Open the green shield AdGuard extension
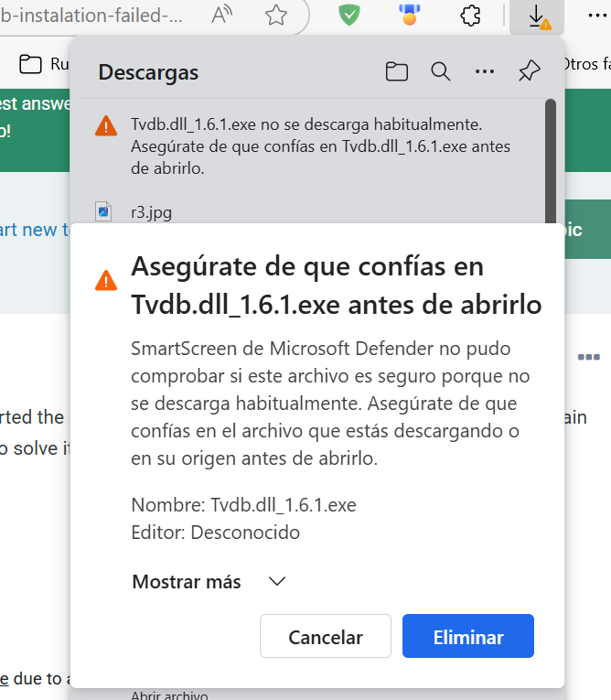The height and width of the screenshot is (700, 611). click(x=349, y=16)
